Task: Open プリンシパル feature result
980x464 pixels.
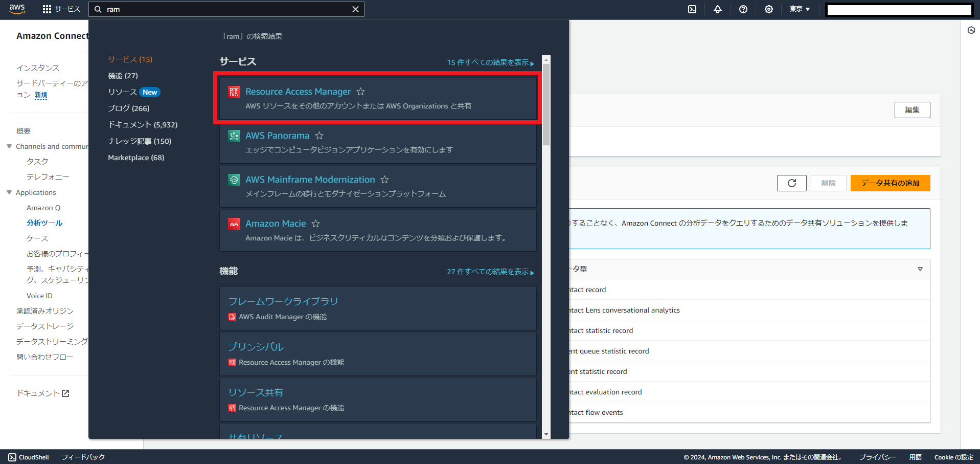Action: [x=256, y=347]
